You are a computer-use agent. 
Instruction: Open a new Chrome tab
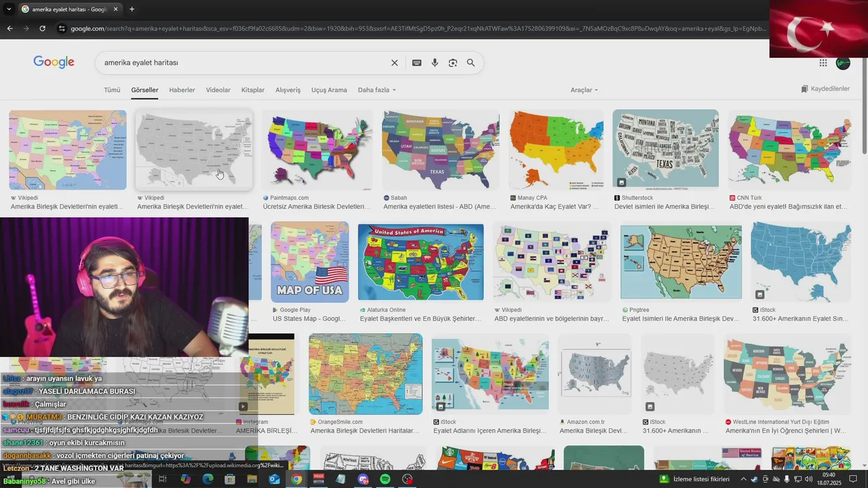click(x=132, y=9)
